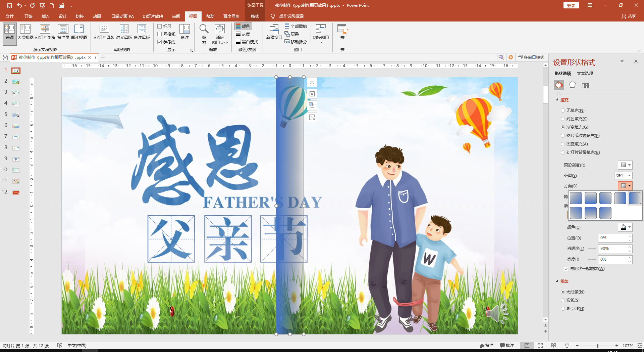Click the zoom slider in status bar
The width and height of the screenshot is (644, 352).
click(597, 346)
